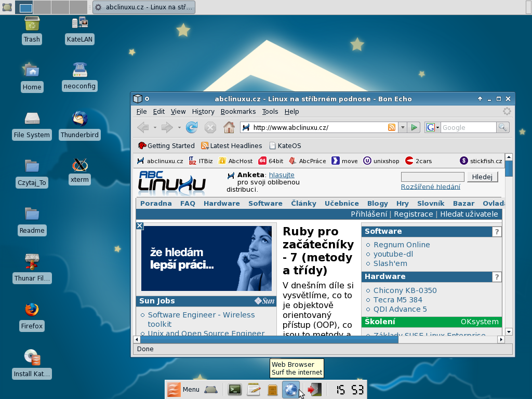532x399 pixels.
Task: Expand the address bar URL history dropdown
Action: click(403, 128)
